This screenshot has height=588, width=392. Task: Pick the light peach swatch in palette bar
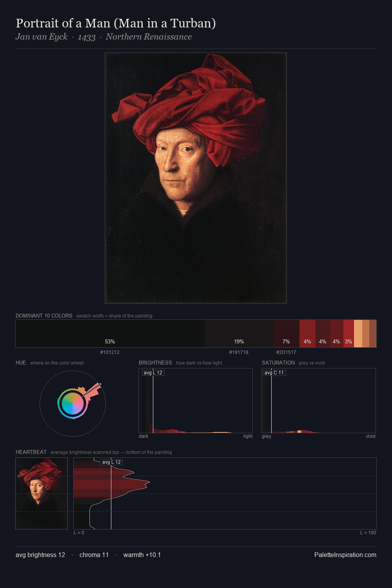click(x=358, y=334)
